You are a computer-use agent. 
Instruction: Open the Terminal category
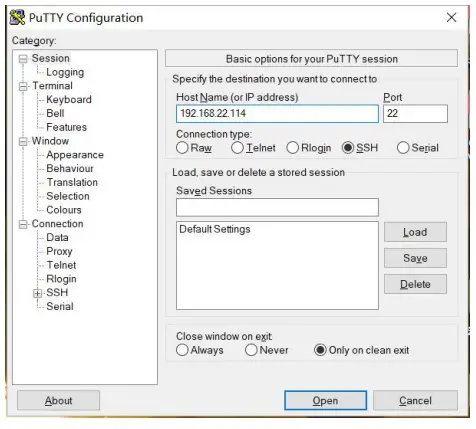[52, 86]
